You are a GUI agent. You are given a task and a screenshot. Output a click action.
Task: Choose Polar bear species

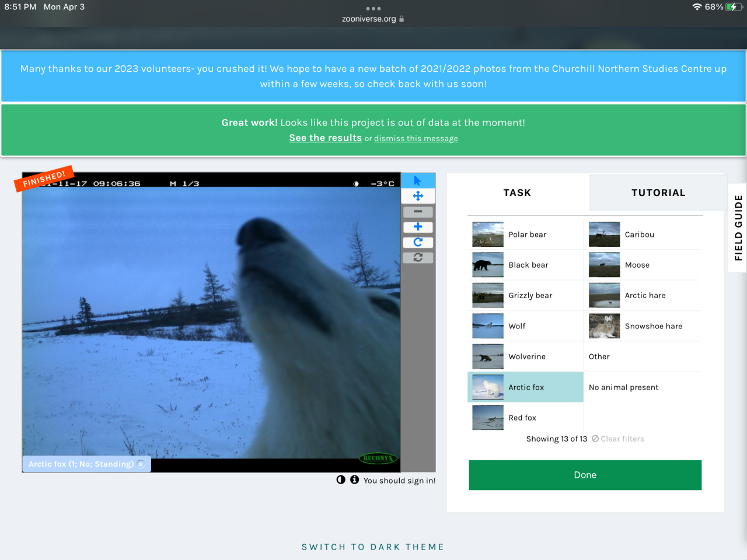[526, 235]
